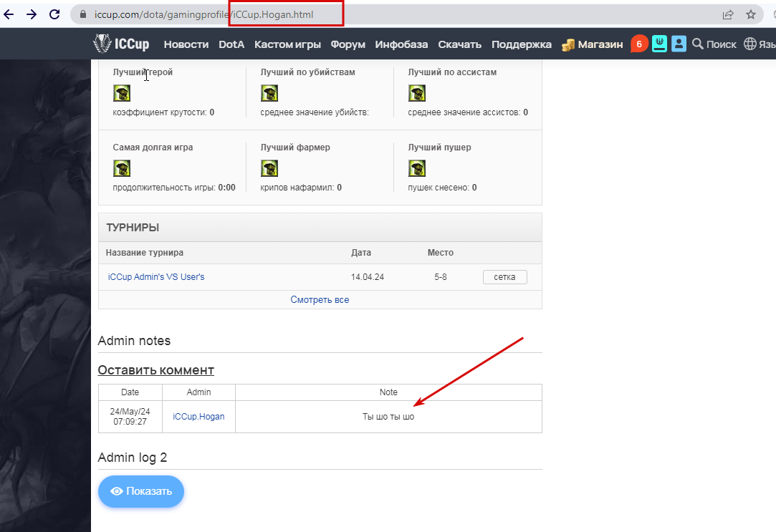Click the share icon in the address bar
The height and width of the screenshot is (532, 776).
(728, 15)
